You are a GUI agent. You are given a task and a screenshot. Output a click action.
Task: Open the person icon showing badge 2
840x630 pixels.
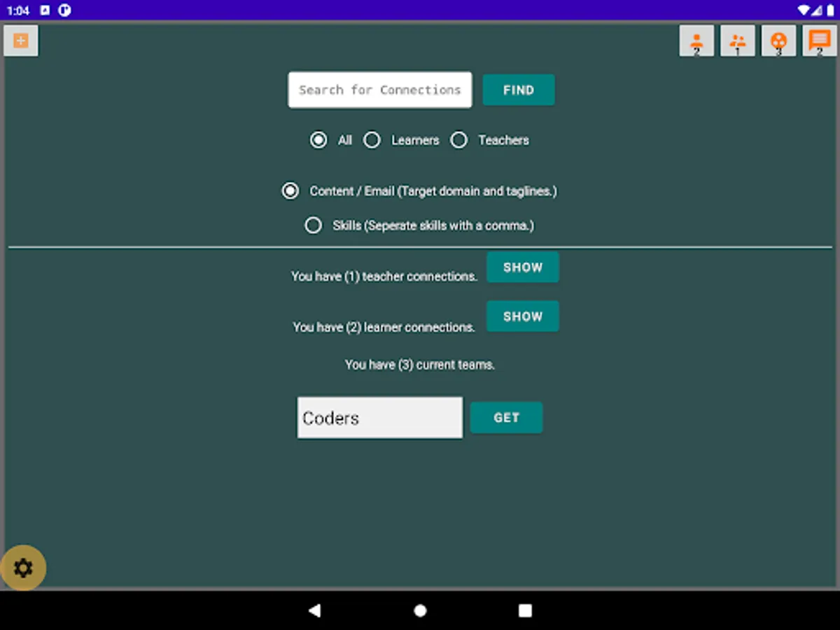pyautogui.click(x=696, y=41)
